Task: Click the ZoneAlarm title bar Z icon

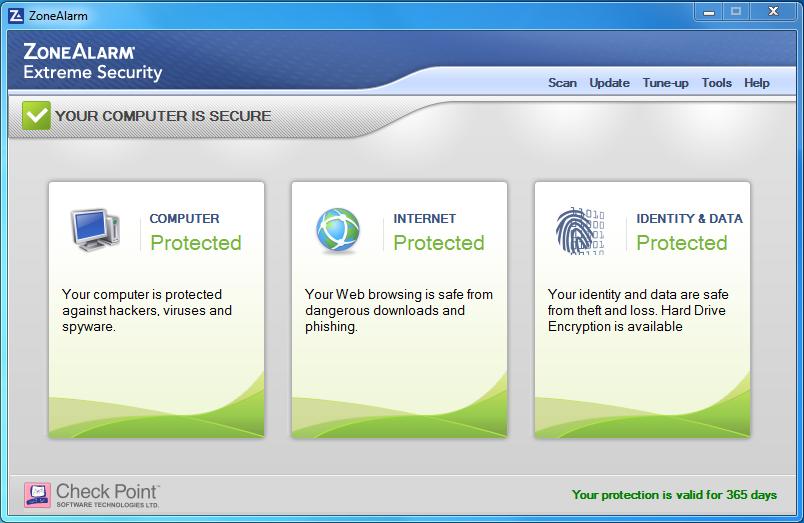Action: [16, 16]
